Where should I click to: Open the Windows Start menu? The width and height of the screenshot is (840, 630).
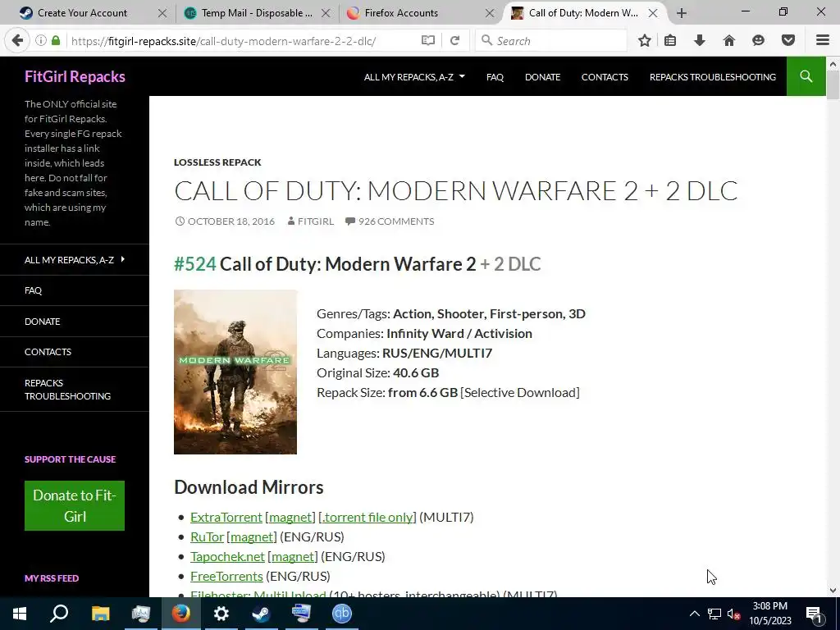20,614
